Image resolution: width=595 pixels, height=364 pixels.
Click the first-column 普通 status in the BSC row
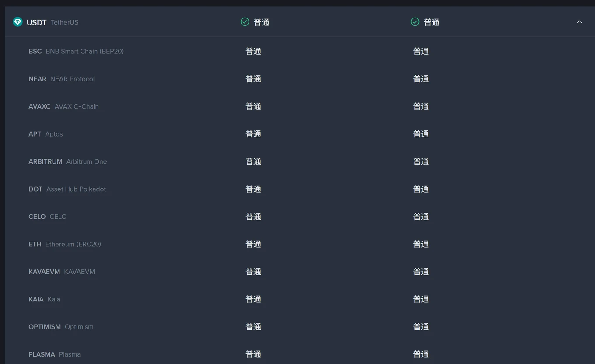253,51
